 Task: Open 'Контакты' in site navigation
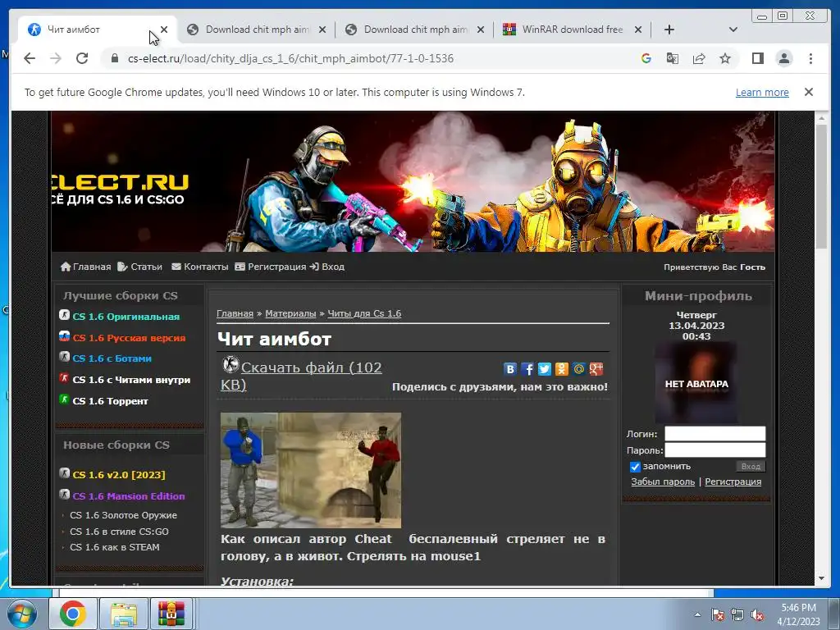pos(200,267)
